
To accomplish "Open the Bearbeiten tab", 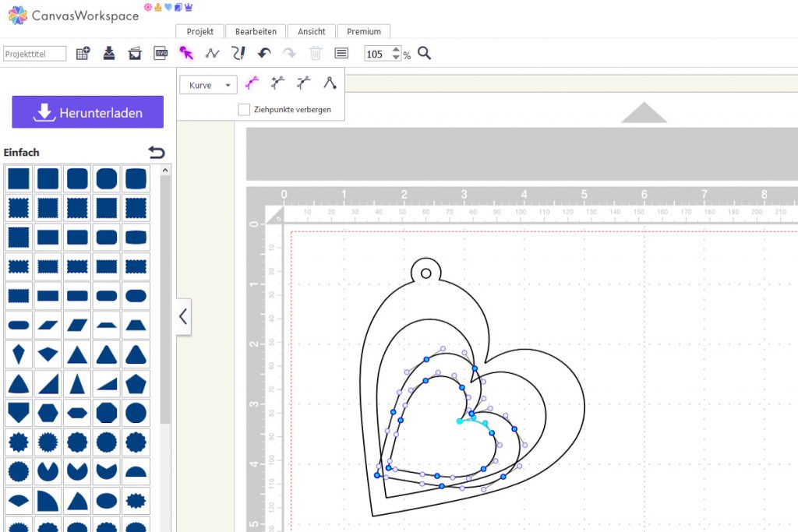I will pyautogui.click(x=256, y=31).
